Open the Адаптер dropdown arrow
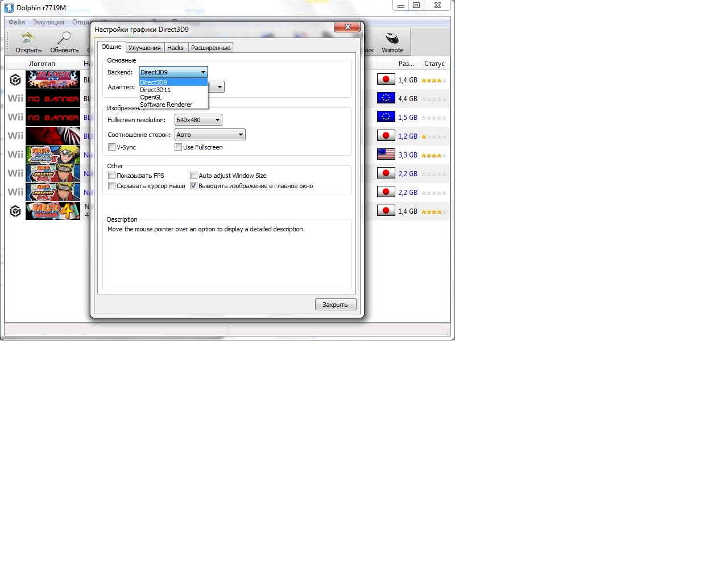This screenshot has width=728, height=582. (220, 87)
